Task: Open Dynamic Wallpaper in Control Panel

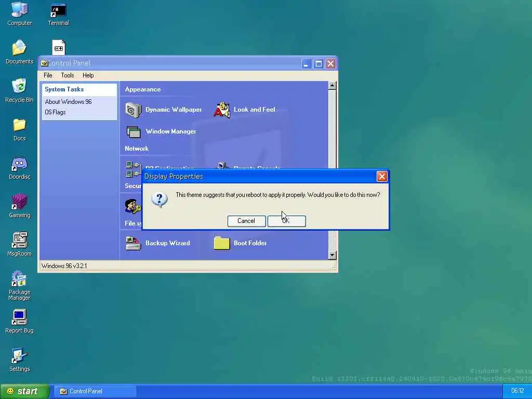Action: 164,110
